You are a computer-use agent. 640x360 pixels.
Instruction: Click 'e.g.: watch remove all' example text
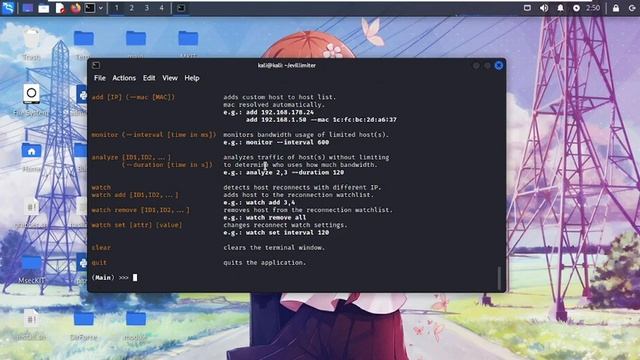[x=264, y=218]
